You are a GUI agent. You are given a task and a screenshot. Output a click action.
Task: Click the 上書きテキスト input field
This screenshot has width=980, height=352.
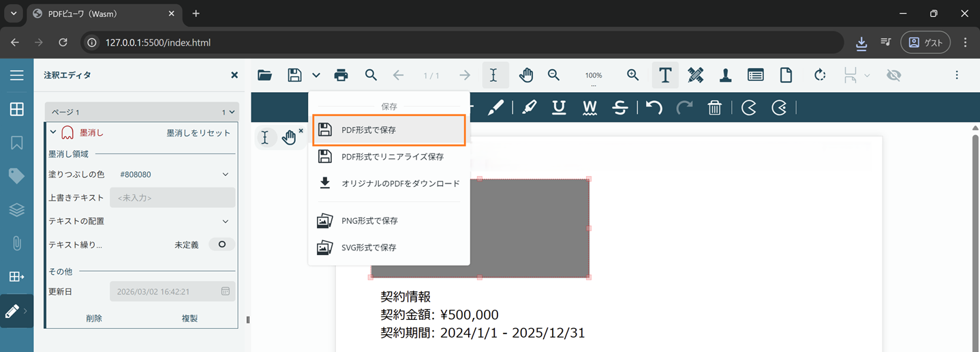pos(172,198)
